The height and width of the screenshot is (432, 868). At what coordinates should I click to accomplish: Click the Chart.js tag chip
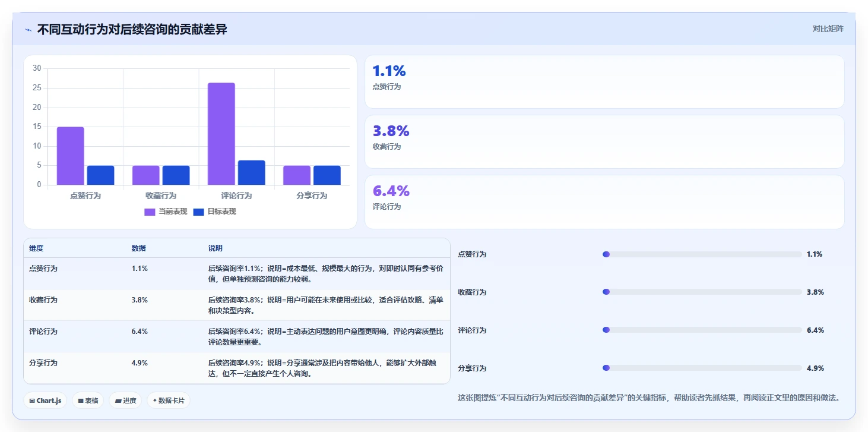click(45, 401)
